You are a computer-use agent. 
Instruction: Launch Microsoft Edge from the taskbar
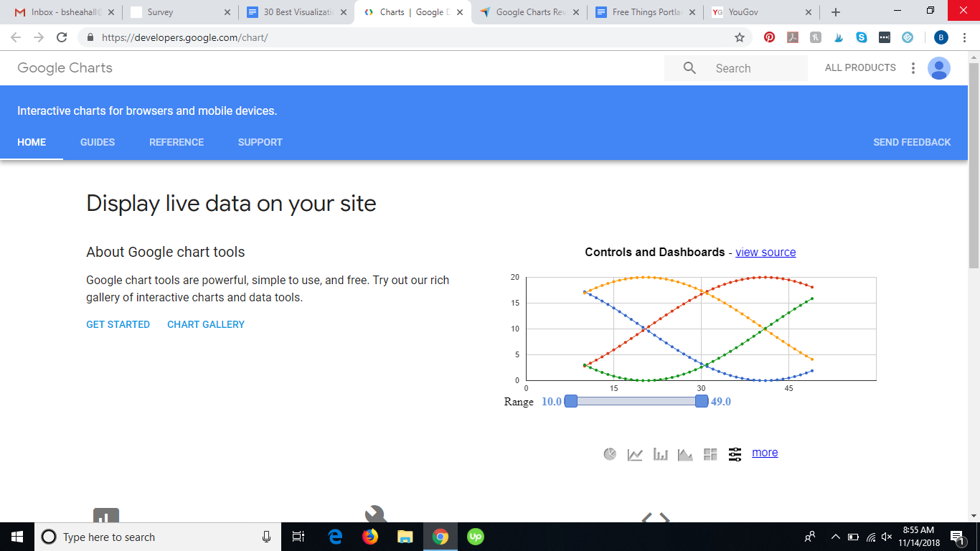(x=335, y=537)
